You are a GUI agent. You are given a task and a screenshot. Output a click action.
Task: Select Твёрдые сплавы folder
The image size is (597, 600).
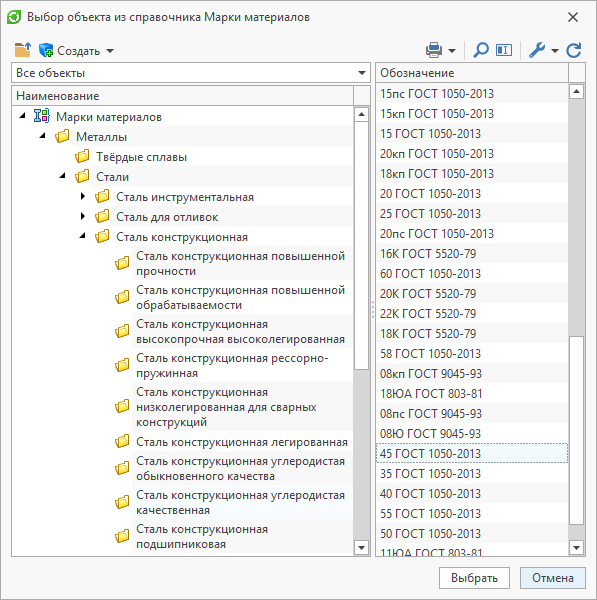coord(141,157)
